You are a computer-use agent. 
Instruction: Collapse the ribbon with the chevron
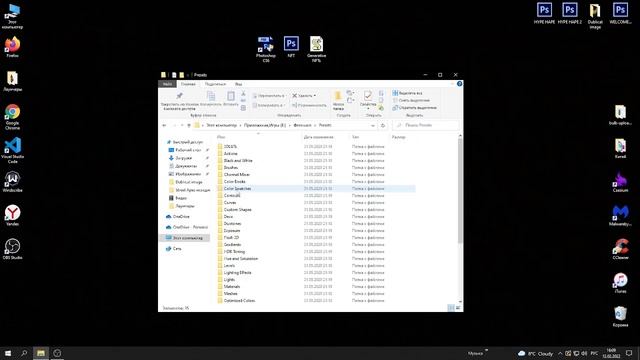452,84
